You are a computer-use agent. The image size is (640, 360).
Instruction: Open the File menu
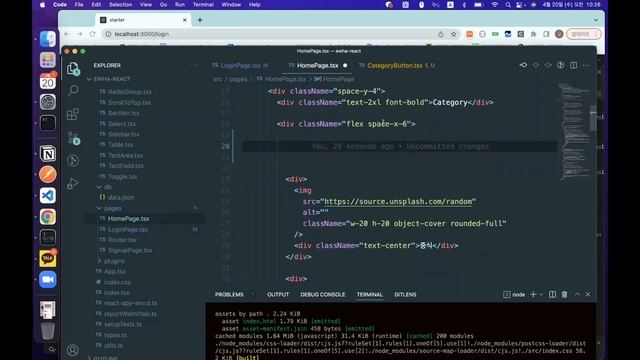(79, 4)
